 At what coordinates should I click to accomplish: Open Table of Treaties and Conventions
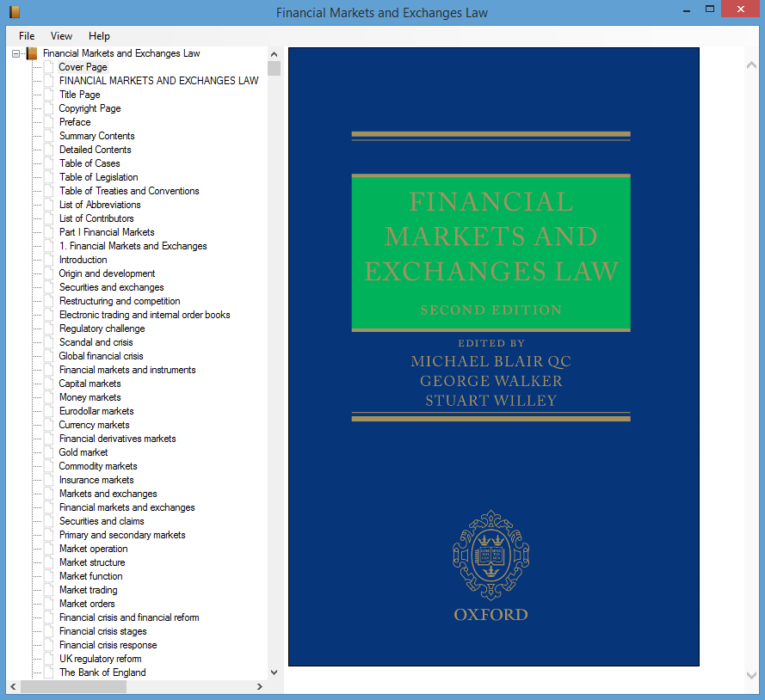pyautogui.click(x=129, y=191)
